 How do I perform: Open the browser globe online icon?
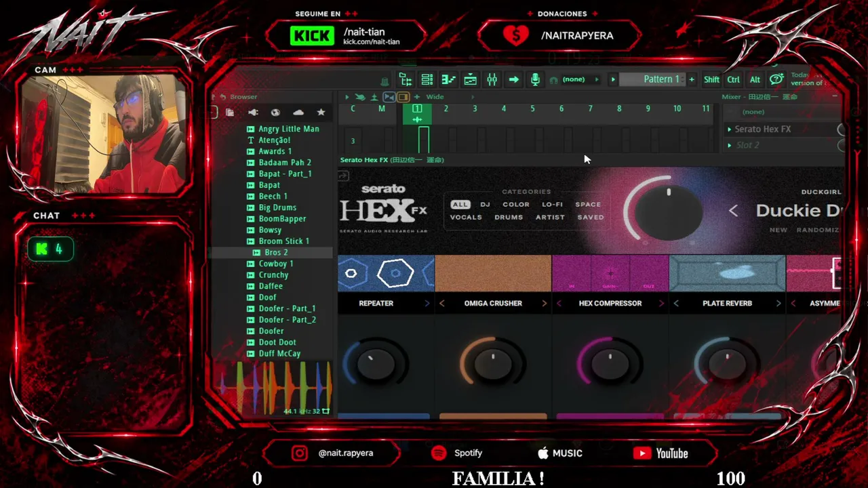point(275,113)
